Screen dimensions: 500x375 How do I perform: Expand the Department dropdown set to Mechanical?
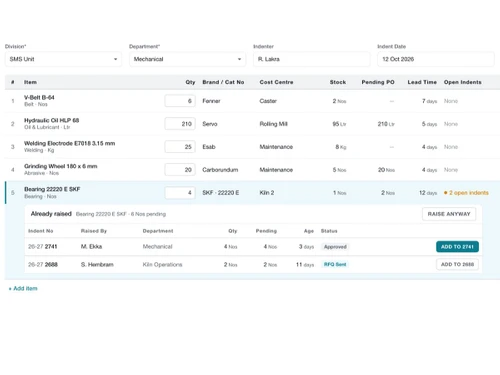coord(187,59)
